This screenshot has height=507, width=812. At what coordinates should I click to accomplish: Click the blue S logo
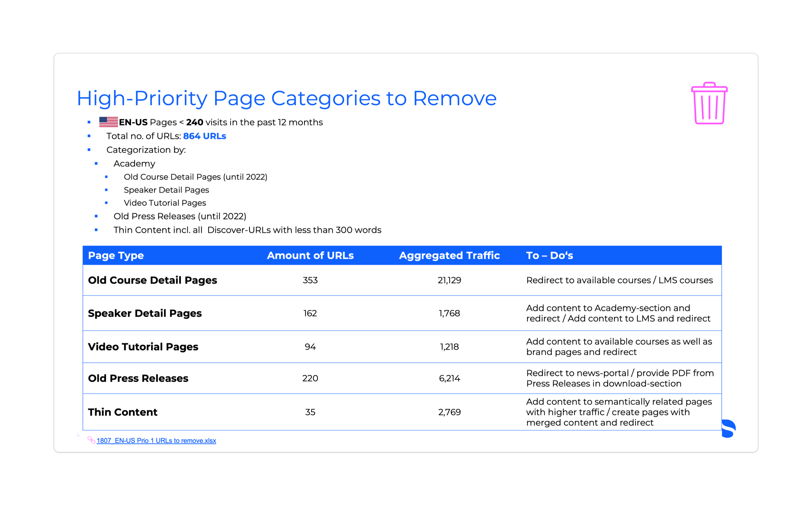point(728,428)
